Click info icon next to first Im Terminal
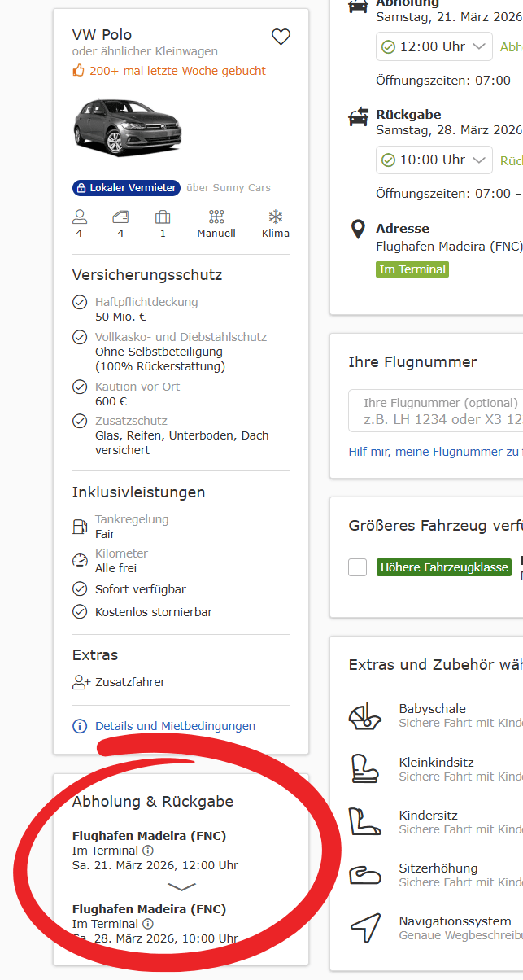523x980 pixels. click(x=148, y=851)
